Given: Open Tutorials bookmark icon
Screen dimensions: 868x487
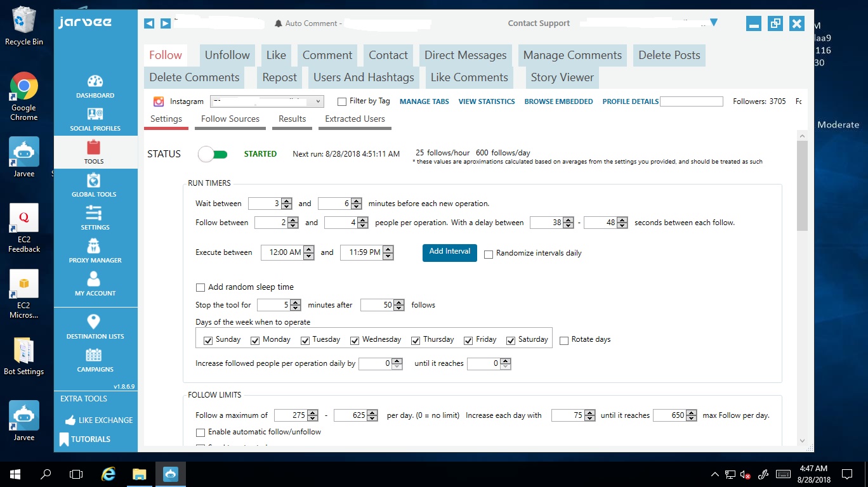Looking at the screenshot, I should tap(64, 439).
